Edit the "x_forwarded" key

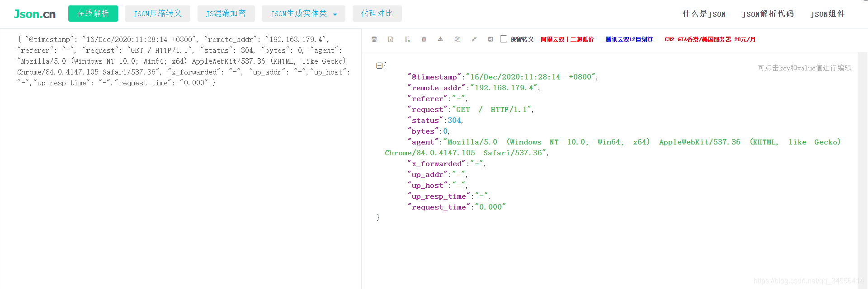[x=437, y=164]
